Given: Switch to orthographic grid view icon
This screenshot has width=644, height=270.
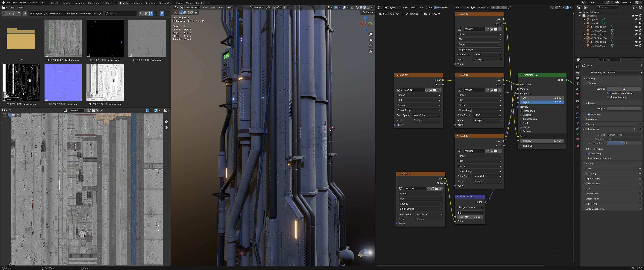Looking at the screenshot, I should (x=371, y=51).
